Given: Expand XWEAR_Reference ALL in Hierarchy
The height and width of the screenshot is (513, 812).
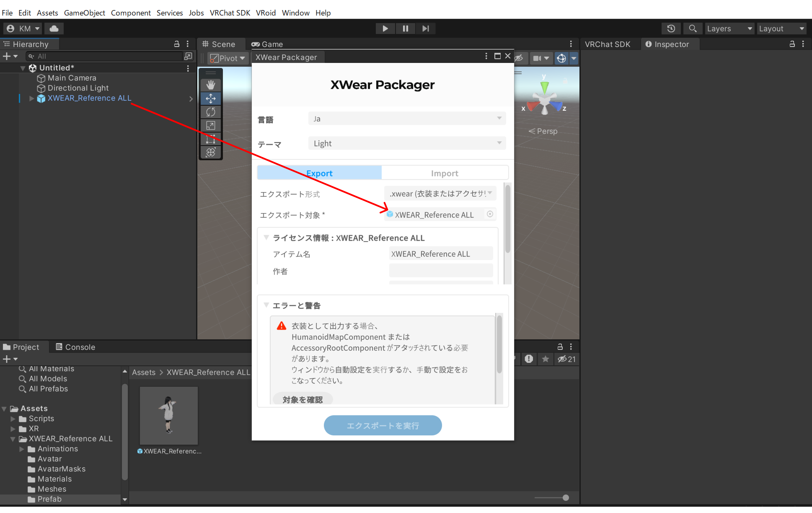Looking at the screenshot, I should [31, 98].
